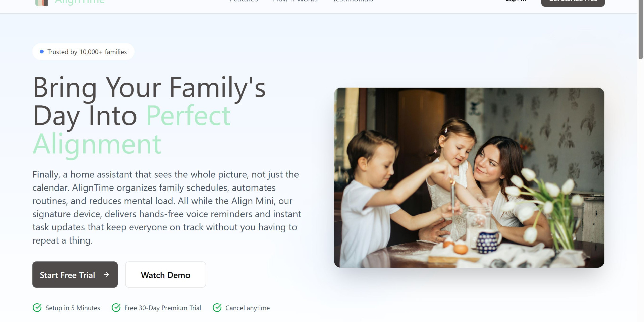Image resolution: width=644 pixels, height=322 pixels.
Task: Click the Trusted by 10,000+ families badge
Action: pos(83,52)
